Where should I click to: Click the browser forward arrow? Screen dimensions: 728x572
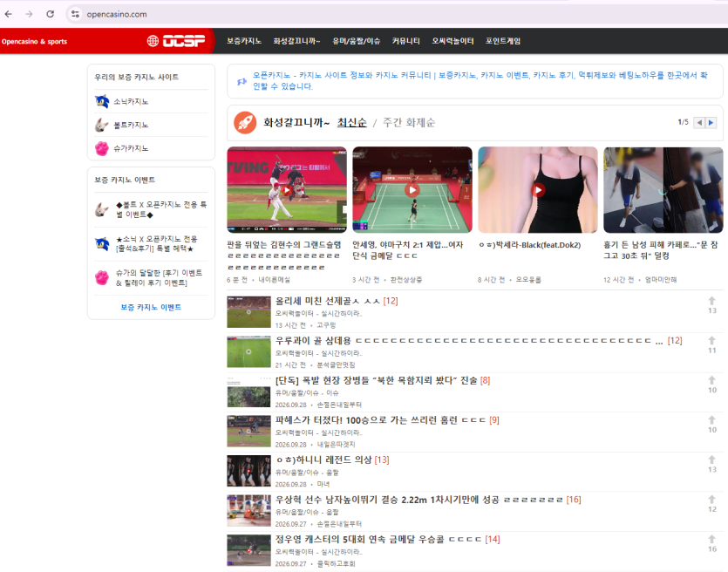tap(30, 14)
